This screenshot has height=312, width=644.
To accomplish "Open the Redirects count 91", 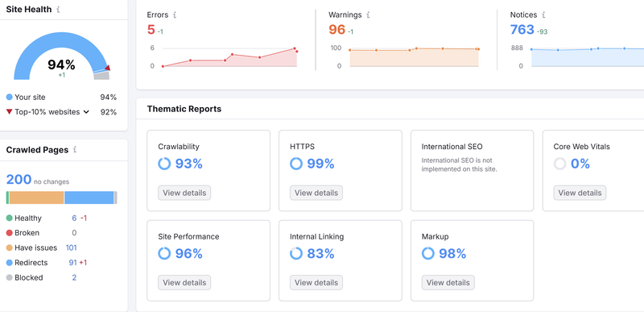I will click(x=72, y=263).
